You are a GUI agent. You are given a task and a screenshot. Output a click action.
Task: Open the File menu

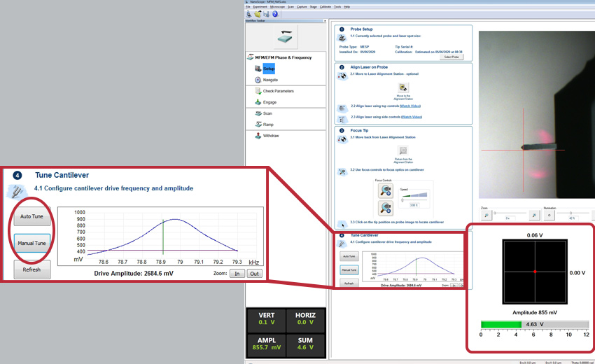click(x=248, y=7)
